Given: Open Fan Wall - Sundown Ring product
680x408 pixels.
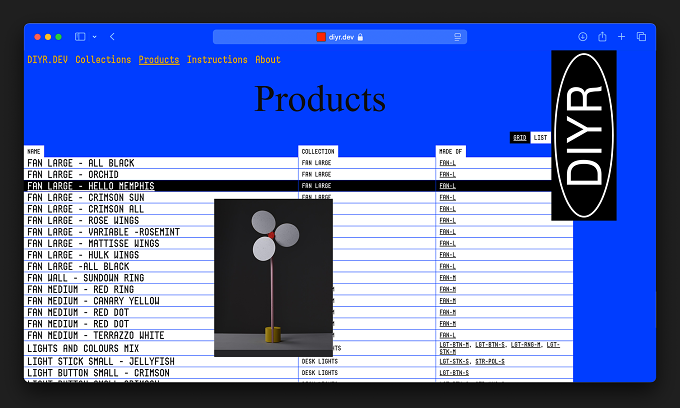Looking at the screenshot, I should pos(86,278).
